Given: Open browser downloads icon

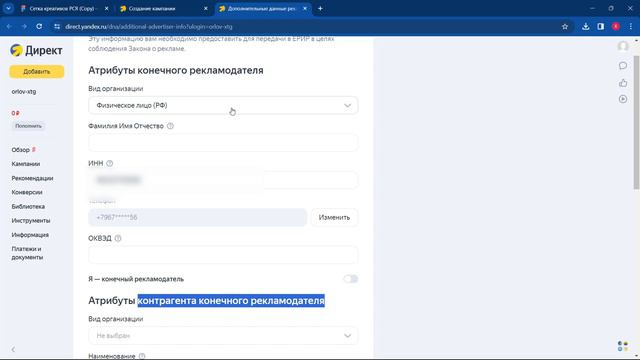Looking at the screenshot, I should (585, 27).
